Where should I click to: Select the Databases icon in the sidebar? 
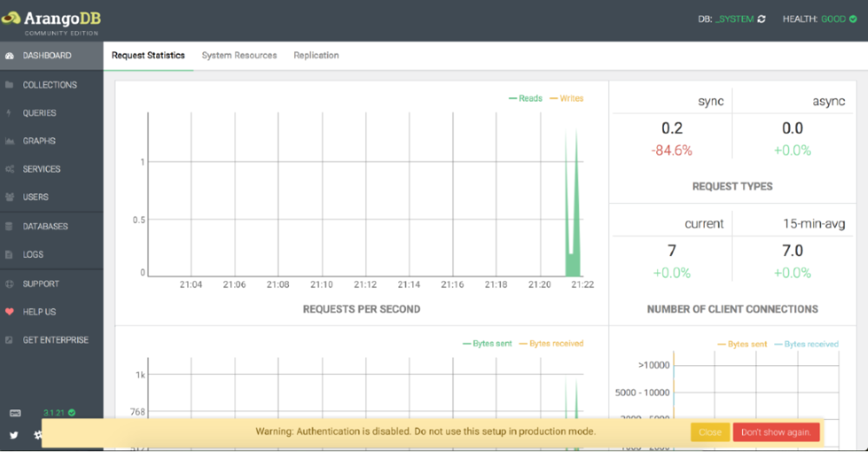[x=9, y=226]
